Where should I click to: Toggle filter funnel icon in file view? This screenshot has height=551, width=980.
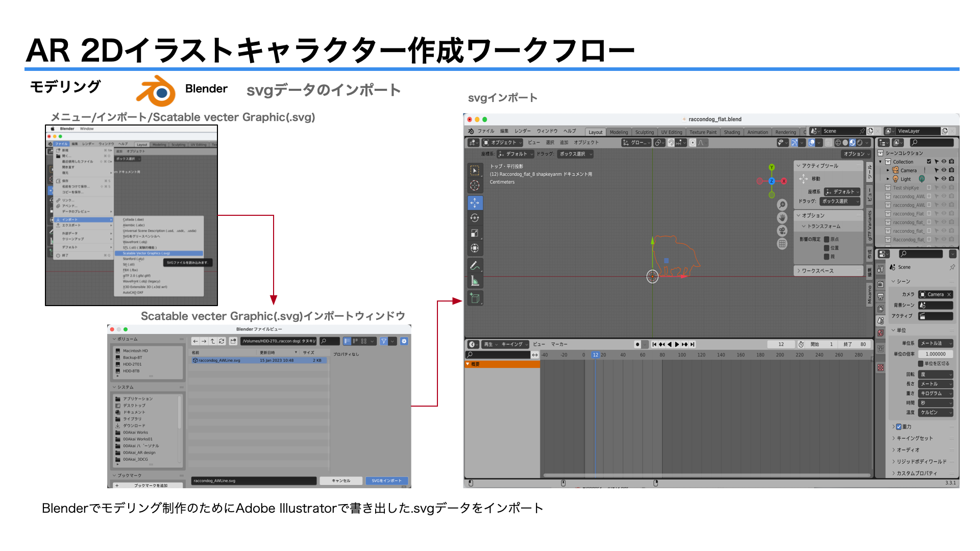pyautogui.click(x=383, y=341)
